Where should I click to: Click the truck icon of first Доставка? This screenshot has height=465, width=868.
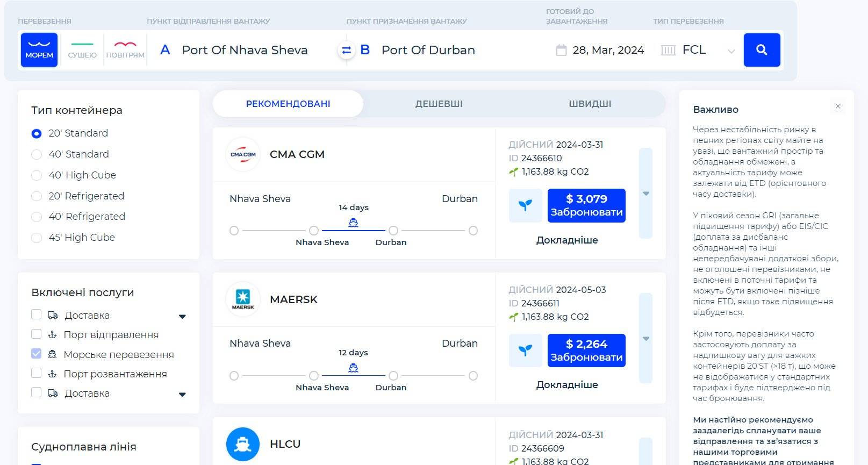pyautogui.click(x=53, y=315)
